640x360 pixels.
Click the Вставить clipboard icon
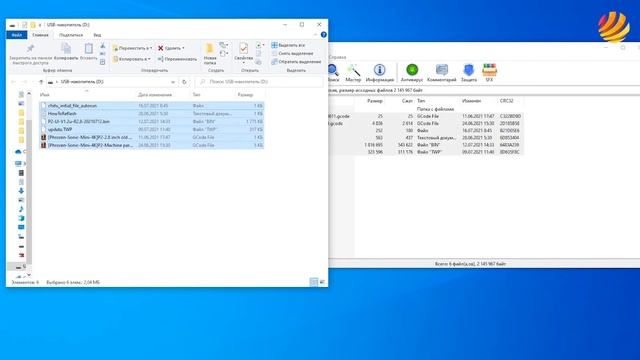pos(89,52)
